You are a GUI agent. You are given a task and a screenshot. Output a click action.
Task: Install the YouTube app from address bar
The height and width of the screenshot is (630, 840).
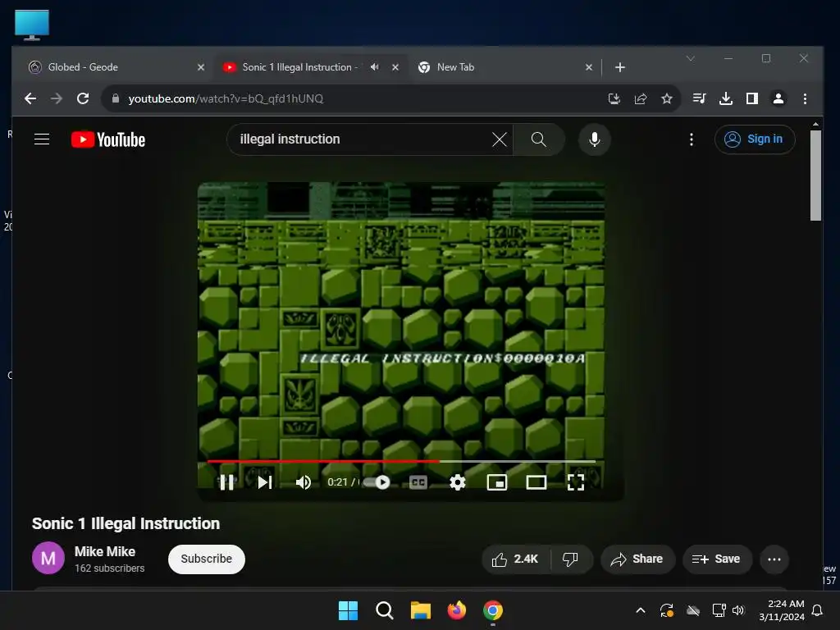pos(614,98)
